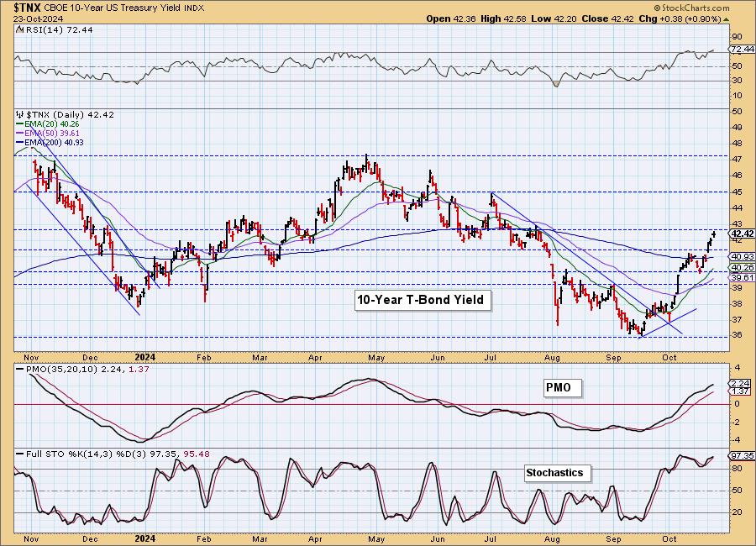756x546 pixels.
Task: Click the Oct label on bottom axis
Action: 669,538
